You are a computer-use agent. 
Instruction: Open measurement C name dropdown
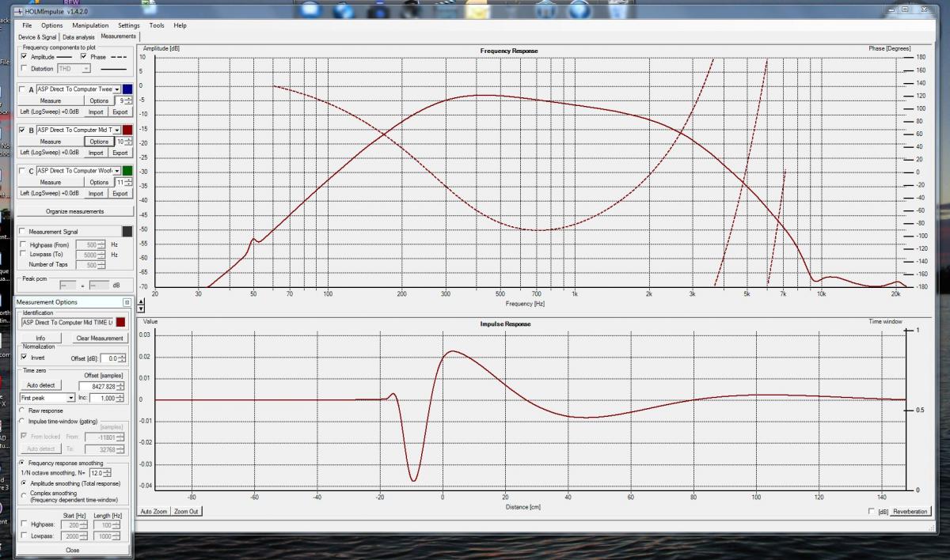(117, 171)
